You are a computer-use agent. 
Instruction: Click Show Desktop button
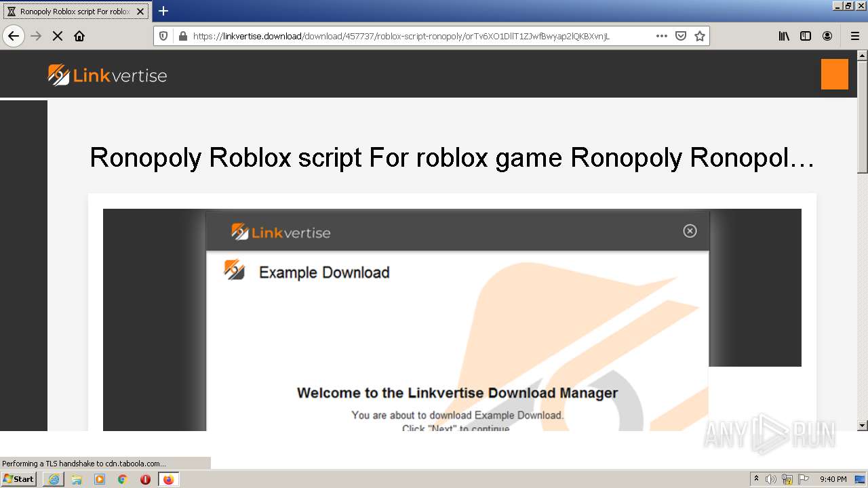tap(861, 479)
